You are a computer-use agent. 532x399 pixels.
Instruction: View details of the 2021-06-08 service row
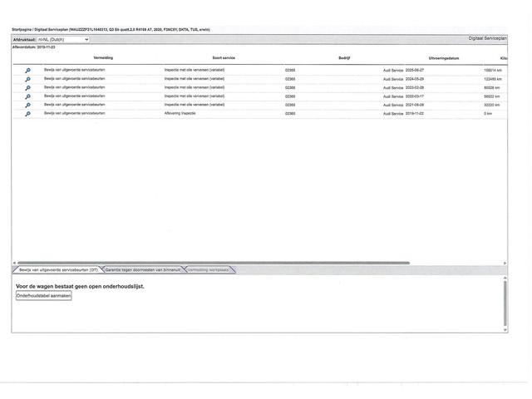click(x=27, y=106)
